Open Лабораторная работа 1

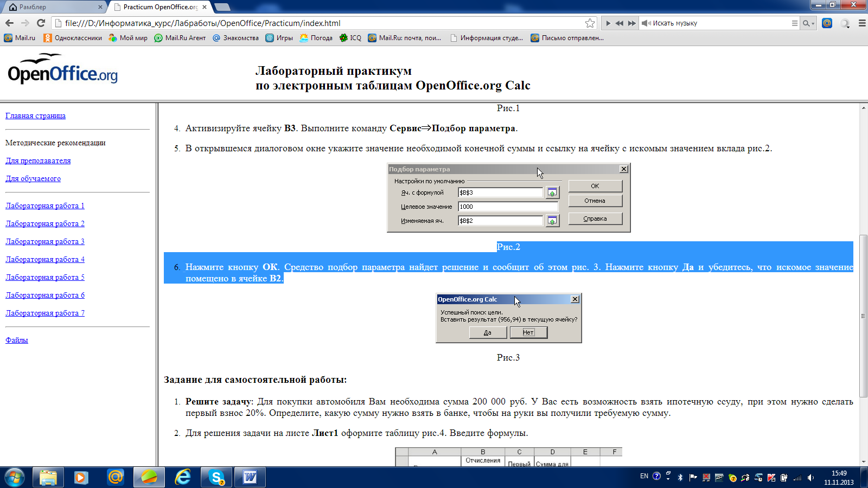[x=45, y=206]
